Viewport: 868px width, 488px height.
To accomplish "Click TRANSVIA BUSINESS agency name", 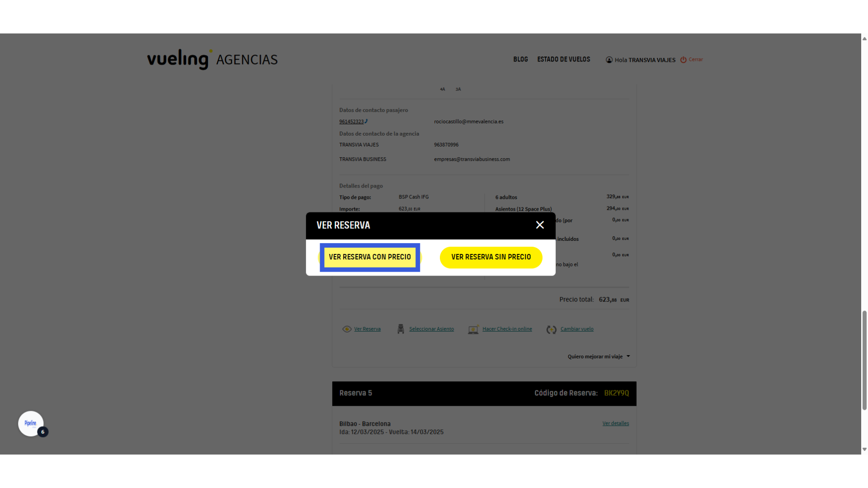I will (x=363, y=159).
